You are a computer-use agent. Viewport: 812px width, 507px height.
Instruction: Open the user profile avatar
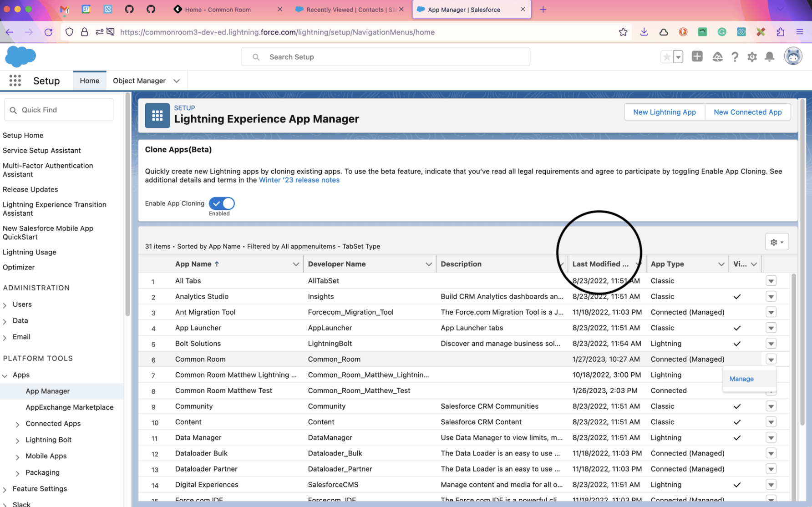pyautogui.click(x=793, y=56)
